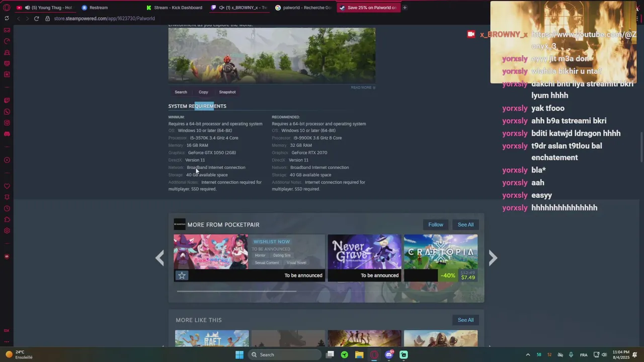Click the Dating Sim tag

282,255
